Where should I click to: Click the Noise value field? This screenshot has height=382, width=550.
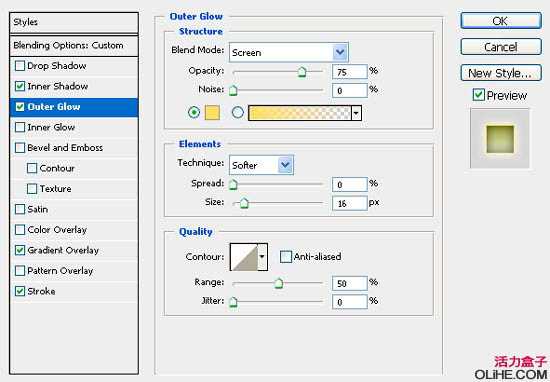(350, 91)
